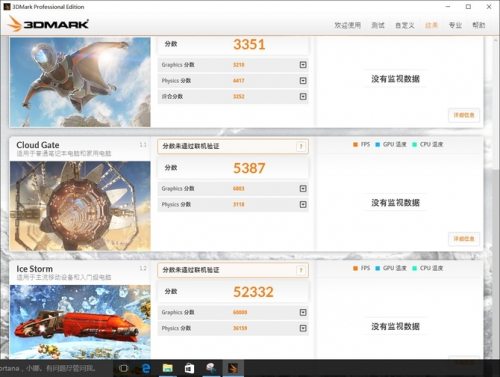Expand Ice Storm Graphics score details

coord(303,312)
